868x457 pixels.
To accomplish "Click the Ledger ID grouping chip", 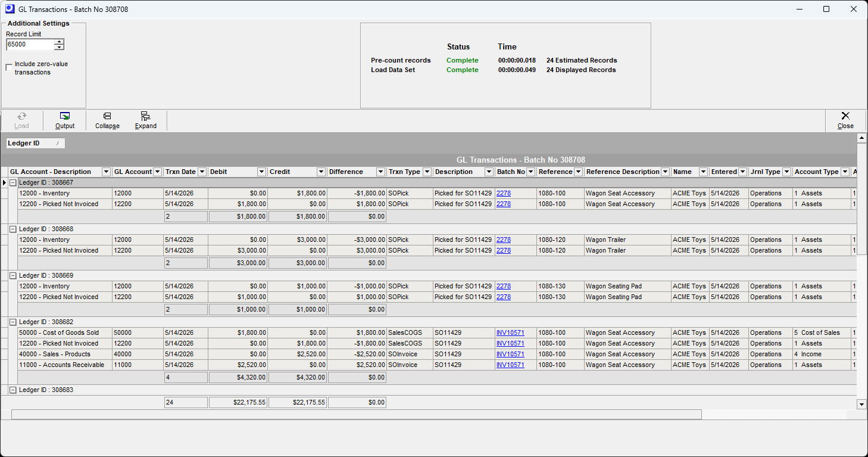I will [35, 143].
